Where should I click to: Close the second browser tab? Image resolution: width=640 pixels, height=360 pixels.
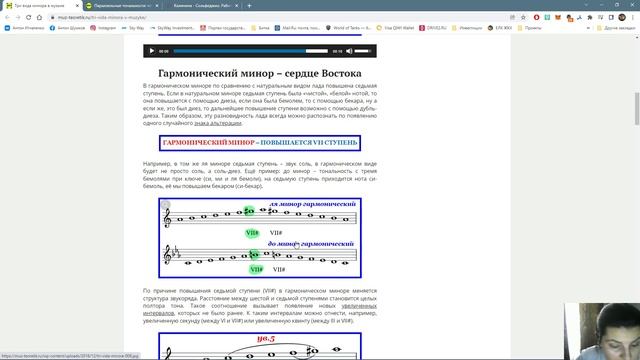pos(157,6)
